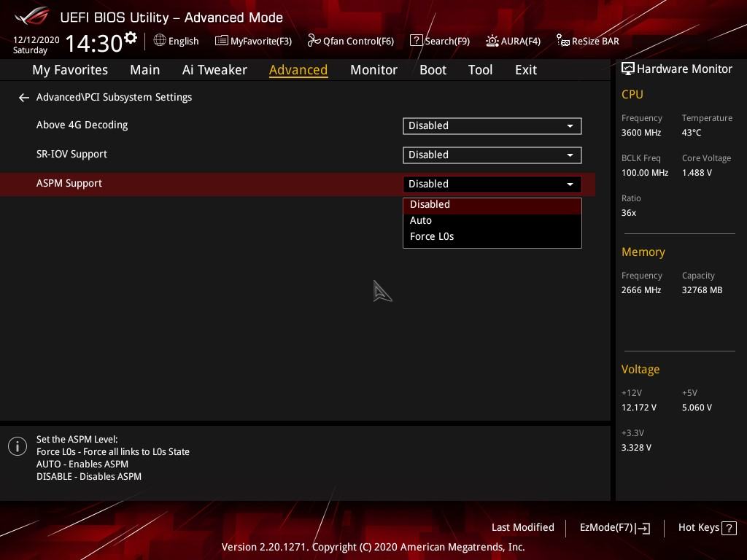Click Last Modified

(x=522, y=528)
